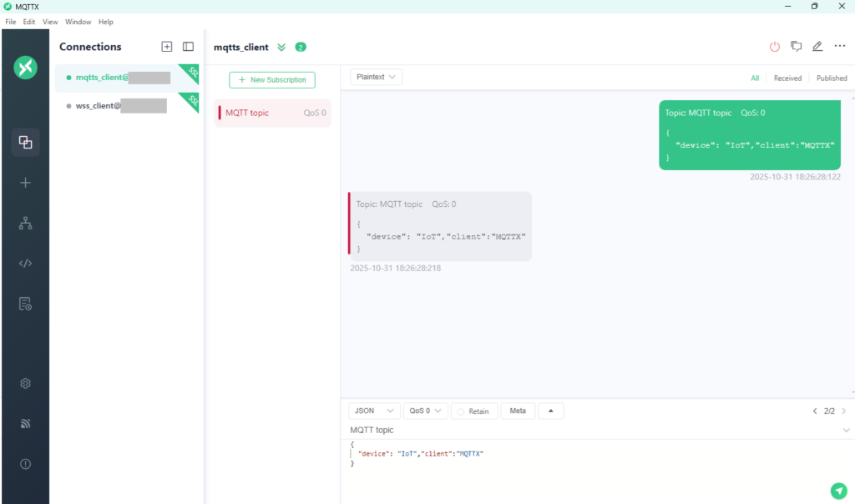Open the Log page in the sidebar
This screenshot has height=504, width=855.
25,304
